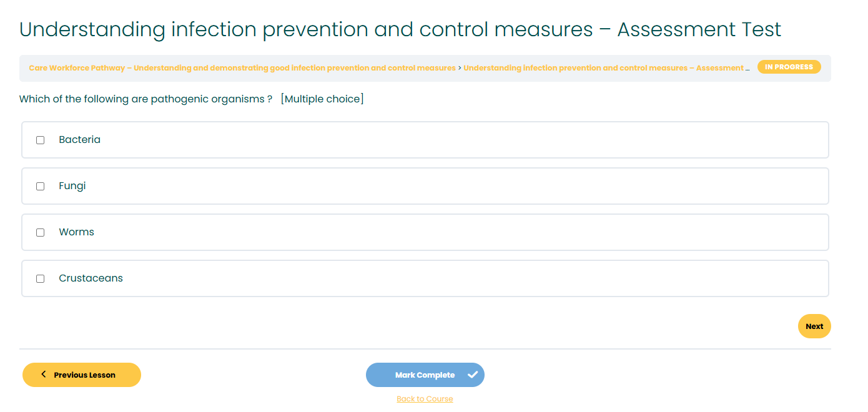868x412 pixels.
Task: Click the Mark Complete button
Action: click(425, 375)
